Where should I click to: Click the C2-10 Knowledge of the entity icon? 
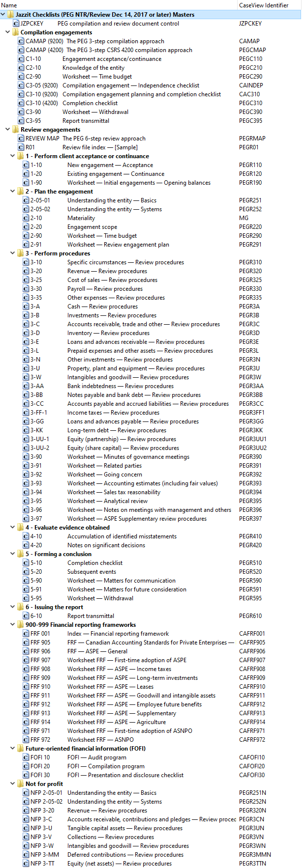[x=21, y=68]
